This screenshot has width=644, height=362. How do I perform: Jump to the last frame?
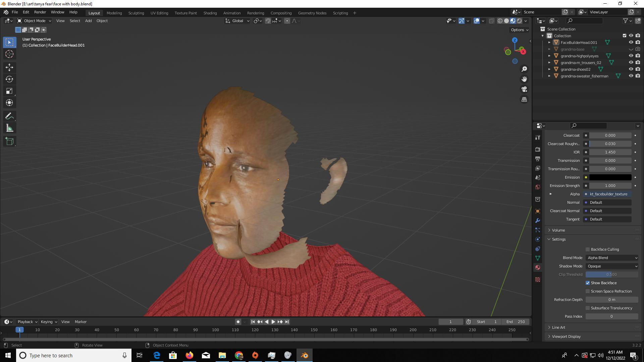(287, 322)
